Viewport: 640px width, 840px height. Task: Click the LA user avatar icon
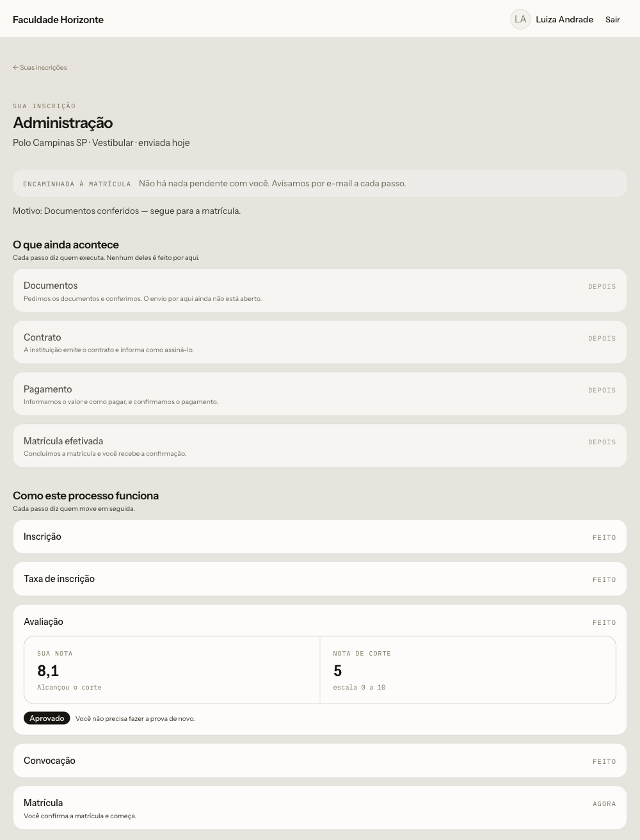coord(520,19)
